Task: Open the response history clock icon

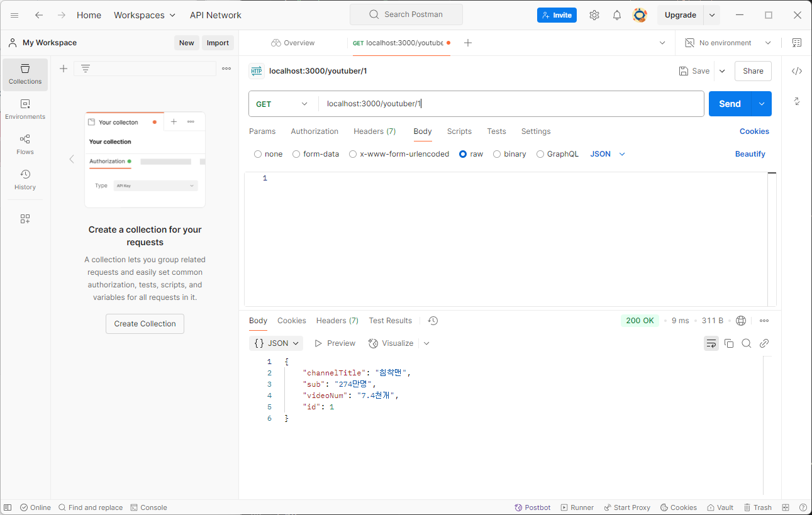Action: 433,321
